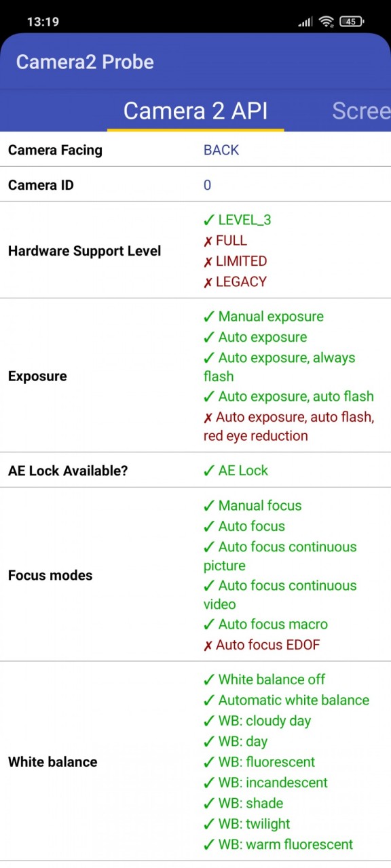Tap the Wi-Fi icon in status bar
The height and width of the screenshot is (868, 391).
click(327, 22)
